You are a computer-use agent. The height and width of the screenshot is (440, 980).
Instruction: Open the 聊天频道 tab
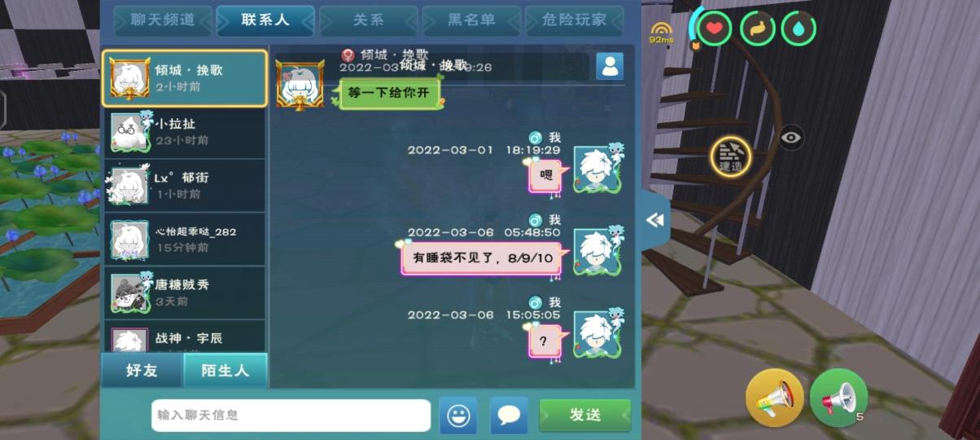tap(163, 20)
